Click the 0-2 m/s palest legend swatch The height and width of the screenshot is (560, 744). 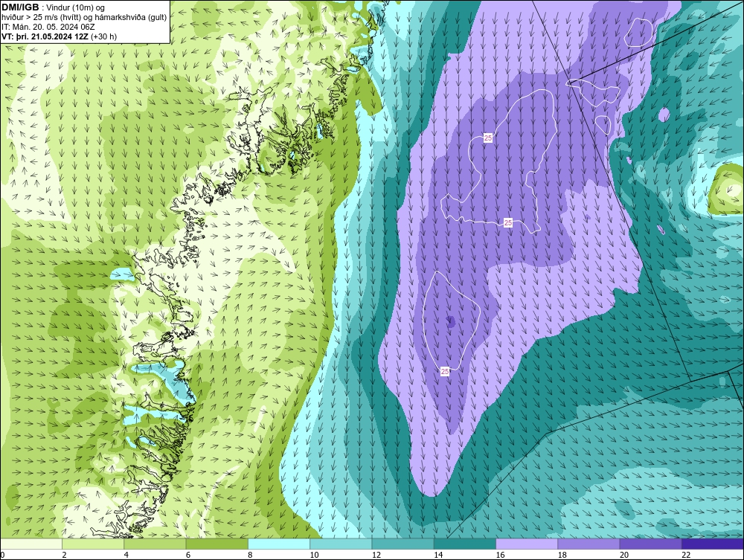pos(31,544)
